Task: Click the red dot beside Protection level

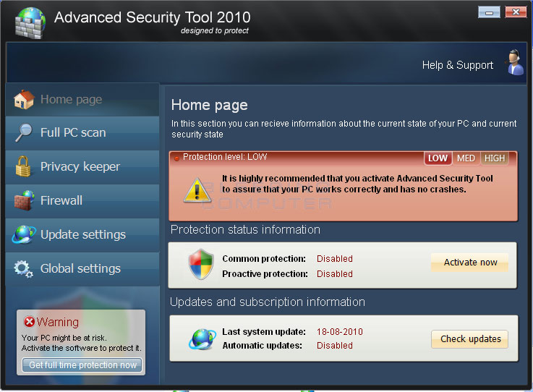Action: pos(176,158)
